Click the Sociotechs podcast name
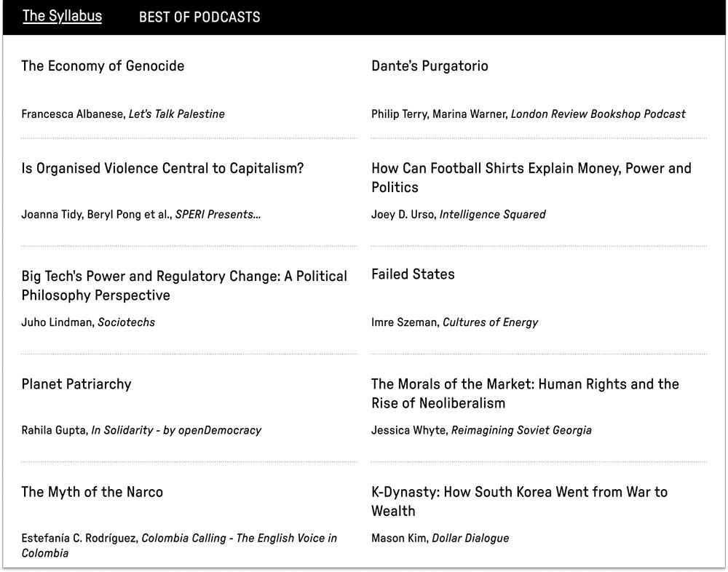Image resolution: width=728 pixels, height=572 pixels. pyautogui.click(x=126, y=322)
